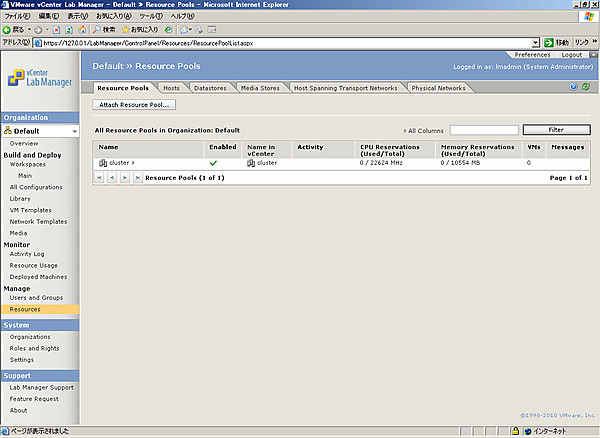Viewport: 600px width, 438px height.
Task: Open VM Templates in the sidebar
Action: [30, 210]
